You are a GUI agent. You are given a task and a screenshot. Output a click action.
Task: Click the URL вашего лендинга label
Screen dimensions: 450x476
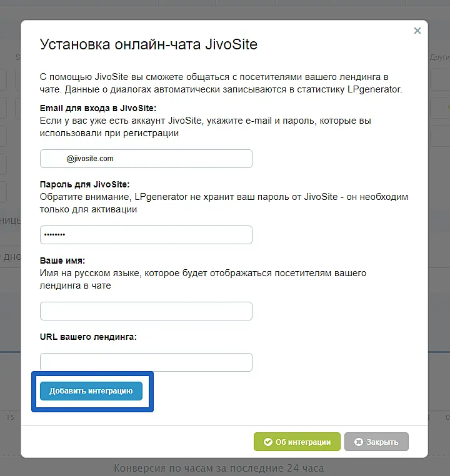[x=88, y=337]
